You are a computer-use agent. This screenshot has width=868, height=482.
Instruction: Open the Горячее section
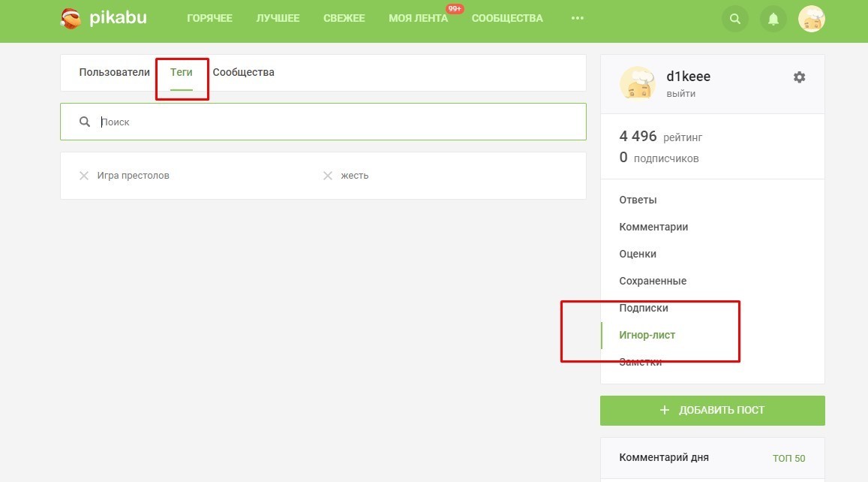pyautogui.click(x=209, y=18)
